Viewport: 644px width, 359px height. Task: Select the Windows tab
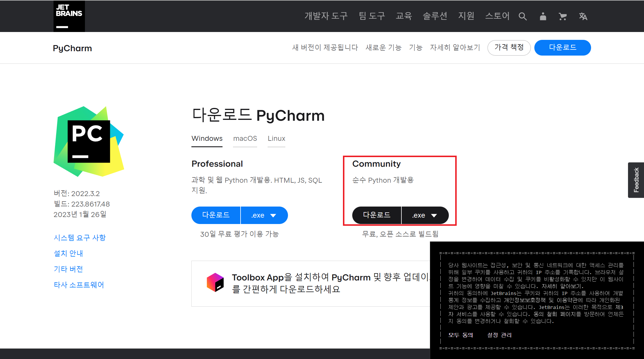207,139
